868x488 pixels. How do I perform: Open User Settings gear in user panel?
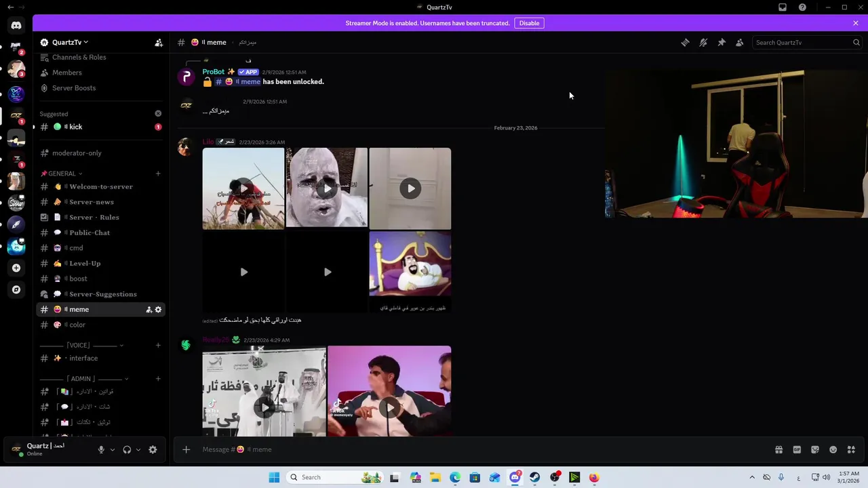coord(153,449)
